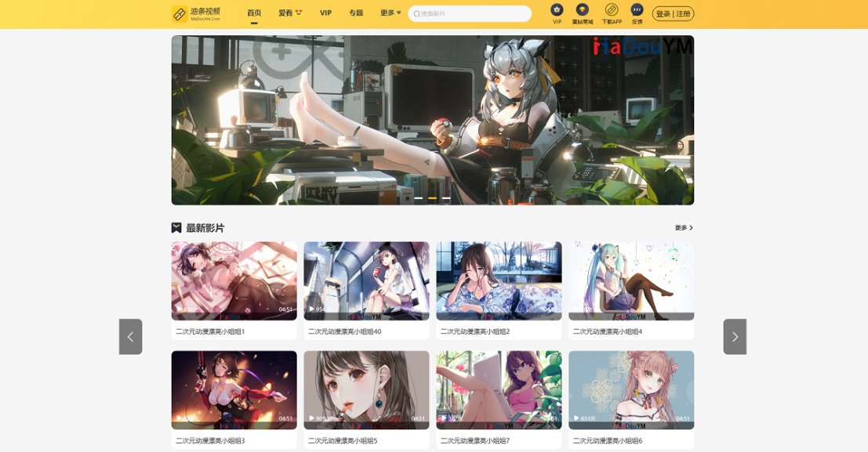Open the 黄钻商城 diamond shop icon

582,10
